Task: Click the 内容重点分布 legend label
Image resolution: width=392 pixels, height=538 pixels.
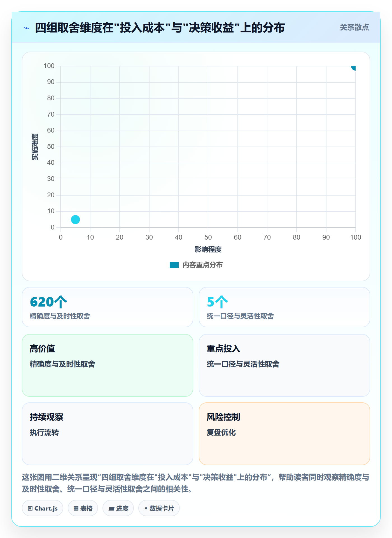Action: tap(202, 265)
